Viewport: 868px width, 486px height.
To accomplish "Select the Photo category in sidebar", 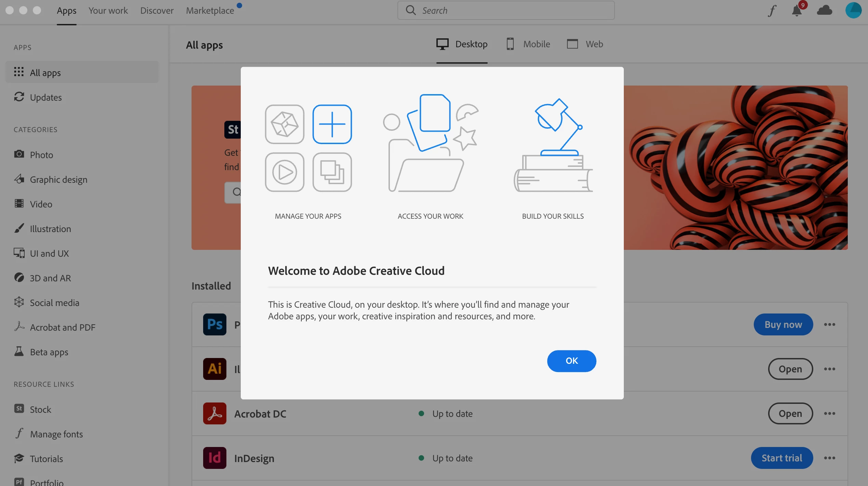I will (x=41, y=155).
